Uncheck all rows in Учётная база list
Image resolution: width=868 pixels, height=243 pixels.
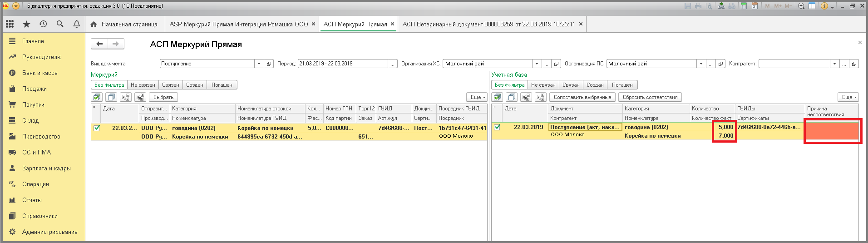point(512,97)
